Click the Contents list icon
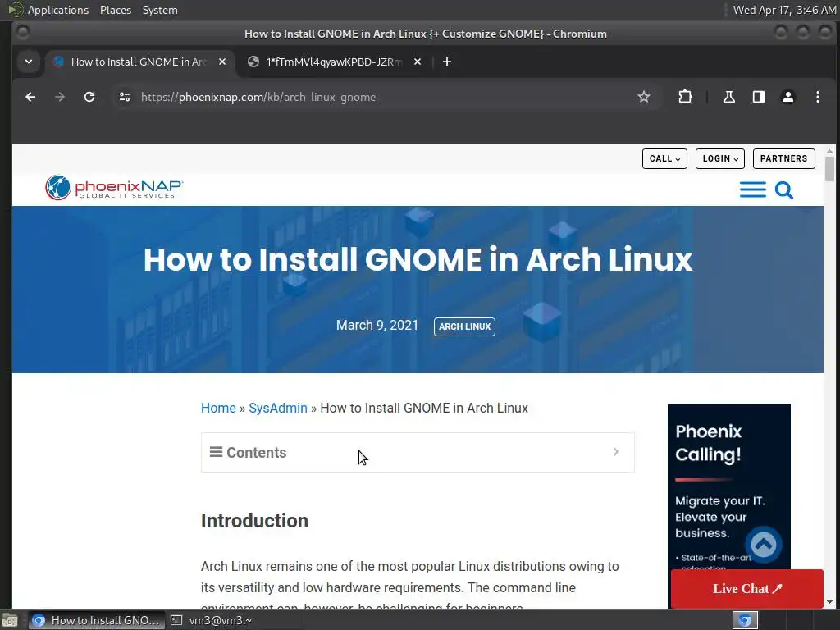Screen dimensions: 840x630 (x=216, y=452)
